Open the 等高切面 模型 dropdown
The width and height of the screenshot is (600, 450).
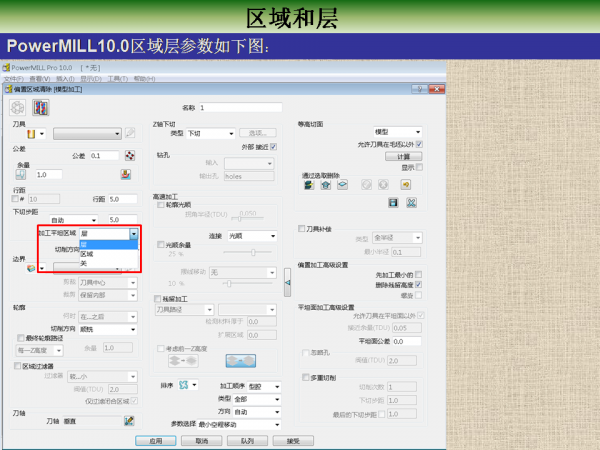[x=398, y=132]
